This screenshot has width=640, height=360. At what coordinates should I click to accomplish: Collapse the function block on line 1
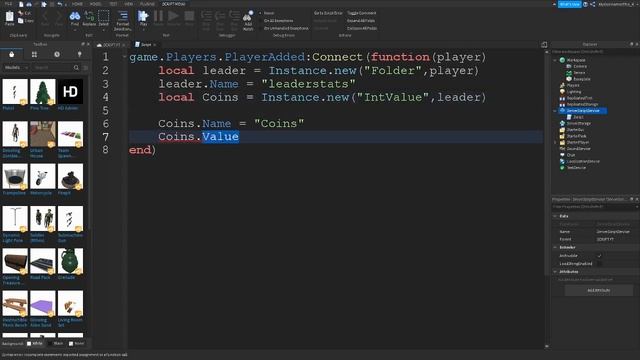[x=124, y=57]
